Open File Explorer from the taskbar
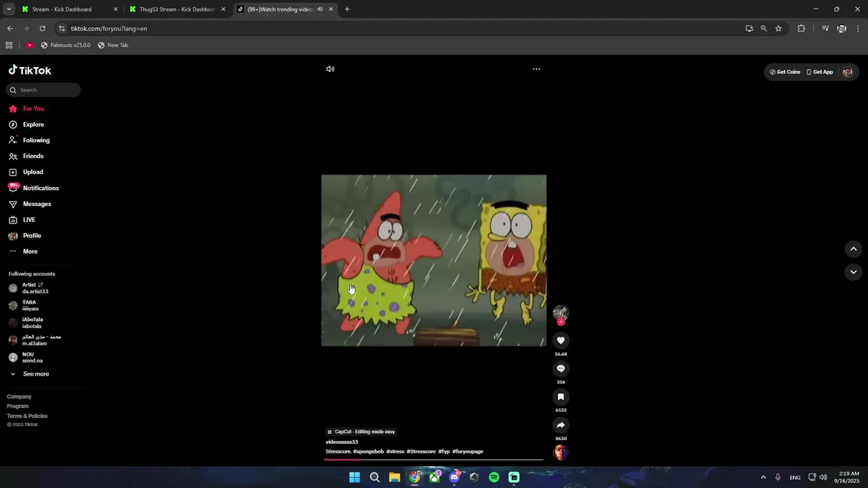868x488 pixels. point(395,477)
